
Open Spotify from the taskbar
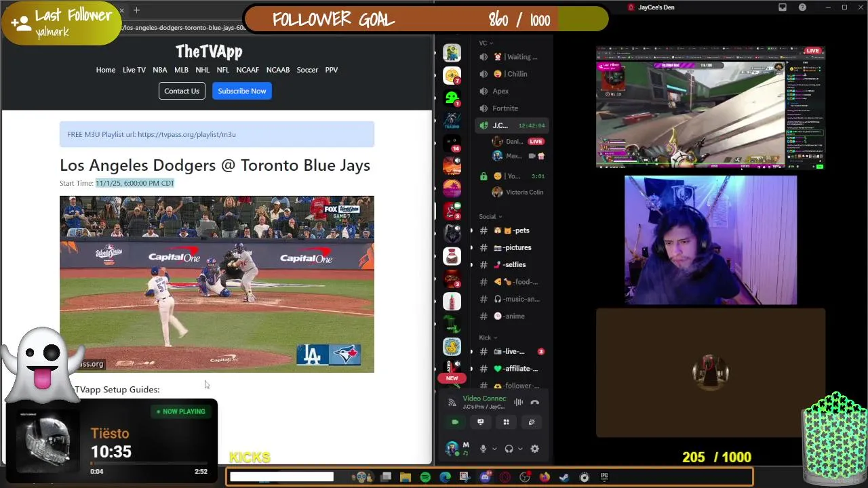coord(425,477)
